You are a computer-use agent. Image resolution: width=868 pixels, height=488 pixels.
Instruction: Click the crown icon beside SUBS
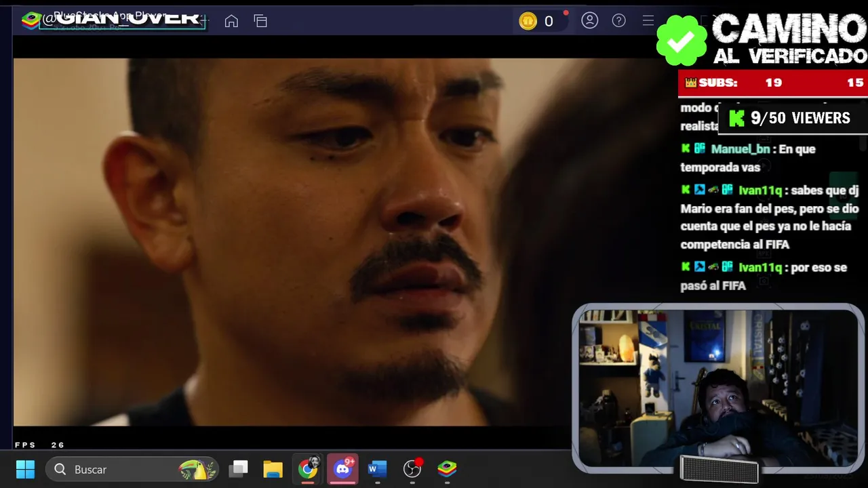[x=691, y=83]
